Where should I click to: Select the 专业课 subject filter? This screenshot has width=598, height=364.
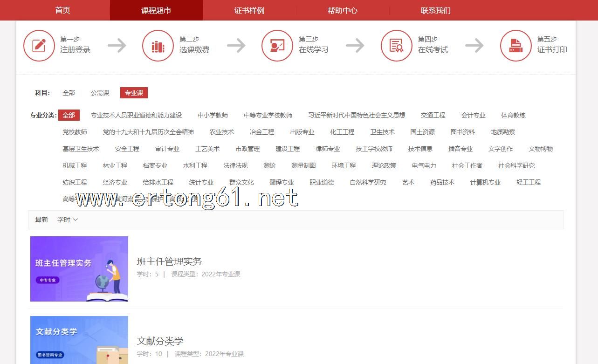pos(134,93)
